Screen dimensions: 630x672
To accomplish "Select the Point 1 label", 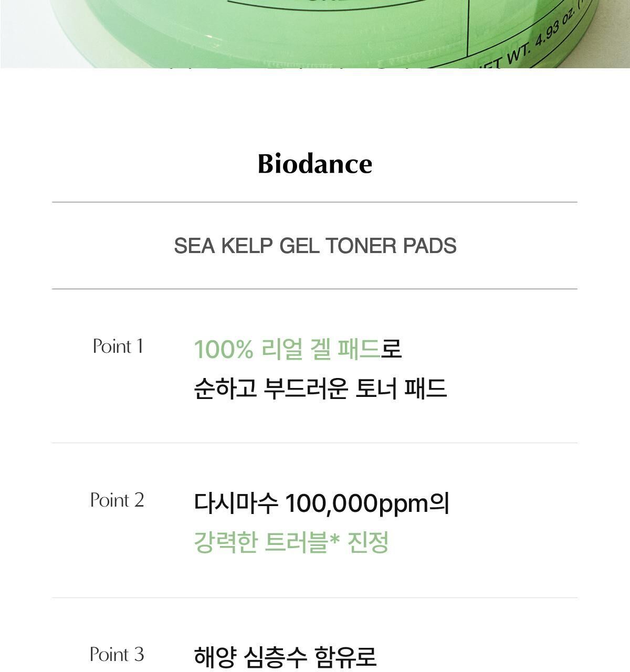I will (x=118, y=346).
